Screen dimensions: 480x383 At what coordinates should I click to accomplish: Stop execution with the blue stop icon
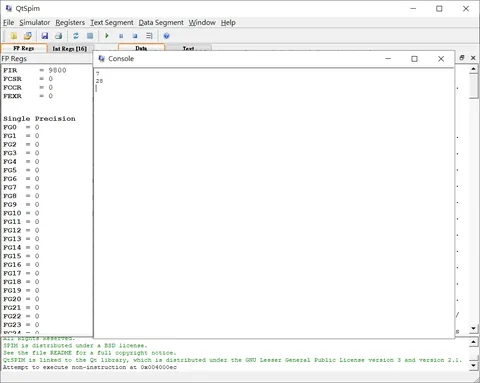pos(135,36)
